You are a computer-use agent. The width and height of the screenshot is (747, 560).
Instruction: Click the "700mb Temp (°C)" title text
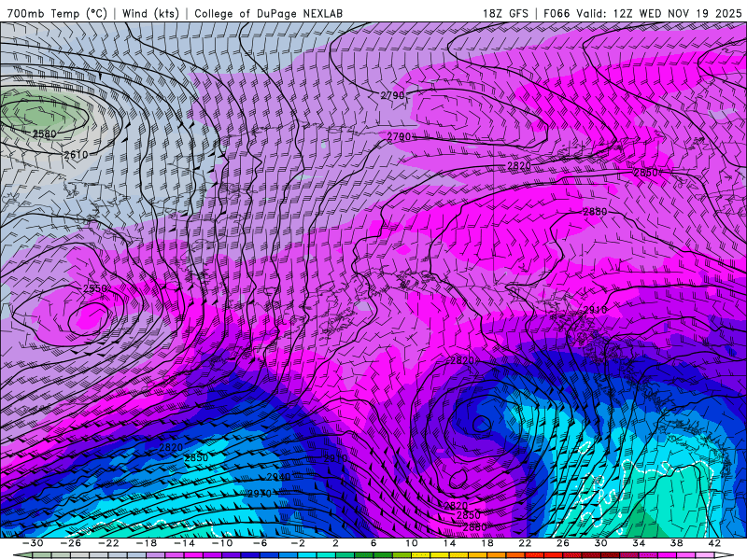click(x=58, y=13)
